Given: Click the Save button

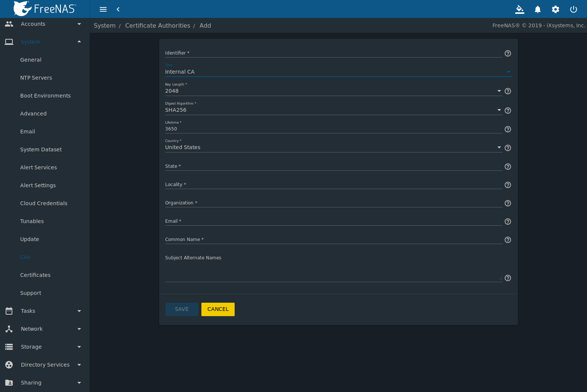Looking at the screenshot, I should click(182, 309).
